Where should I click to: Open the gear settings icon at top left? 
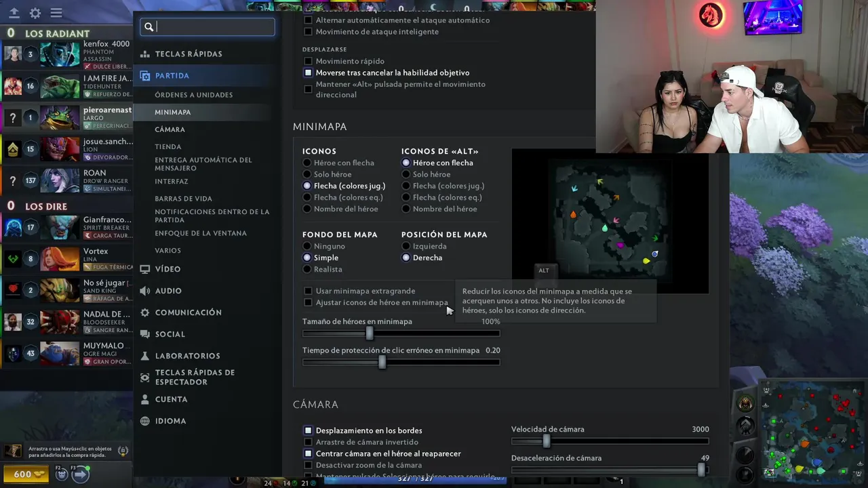point(35,13)
